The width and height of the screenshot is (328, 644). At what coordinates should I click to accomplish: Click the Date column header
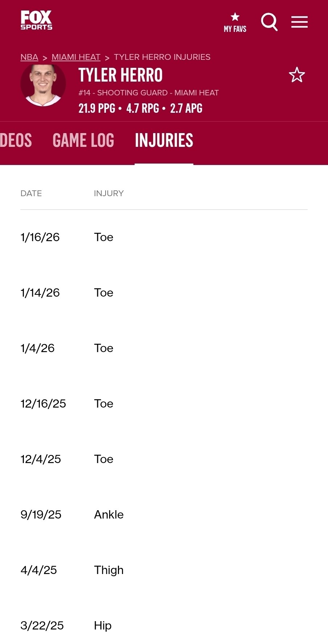(x=31, y=194)
